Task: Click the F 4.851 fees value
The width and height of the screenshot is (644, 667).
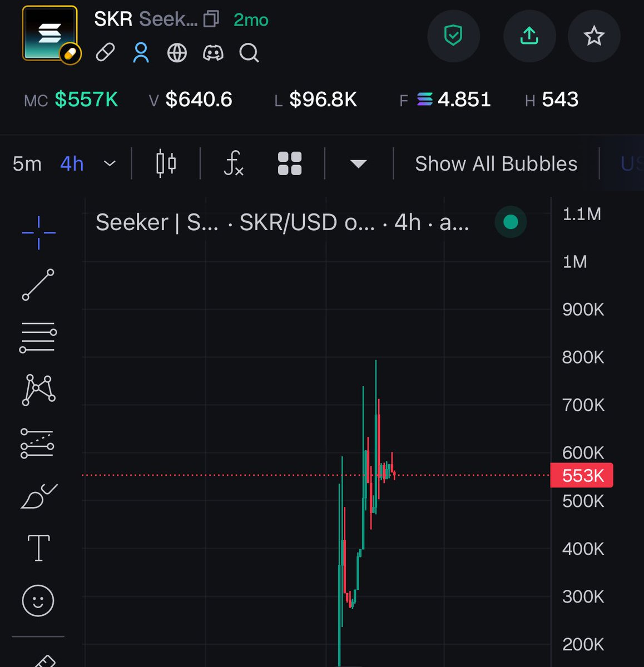Action: pos(445,100)
